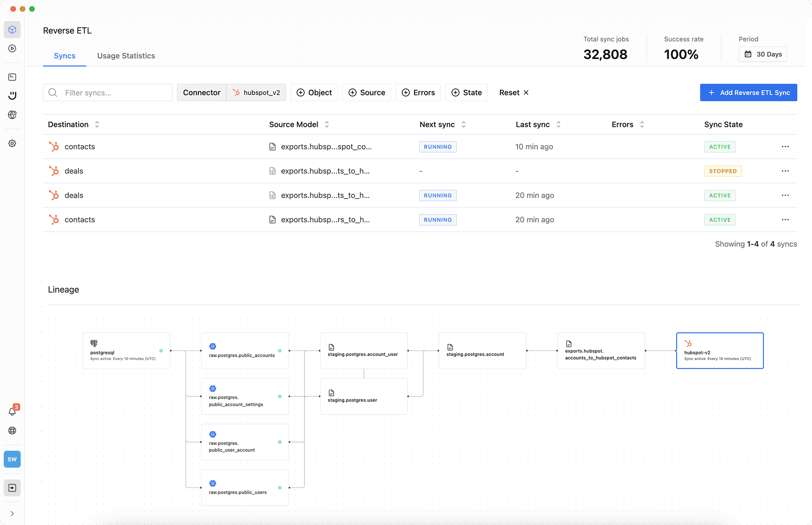Open actions menu for deals row synced 20 min ago

[785, 196]
